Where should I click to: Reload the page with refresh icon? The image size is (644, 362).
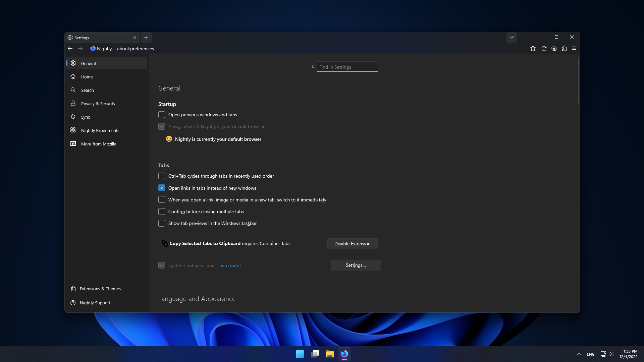[544, 49]
